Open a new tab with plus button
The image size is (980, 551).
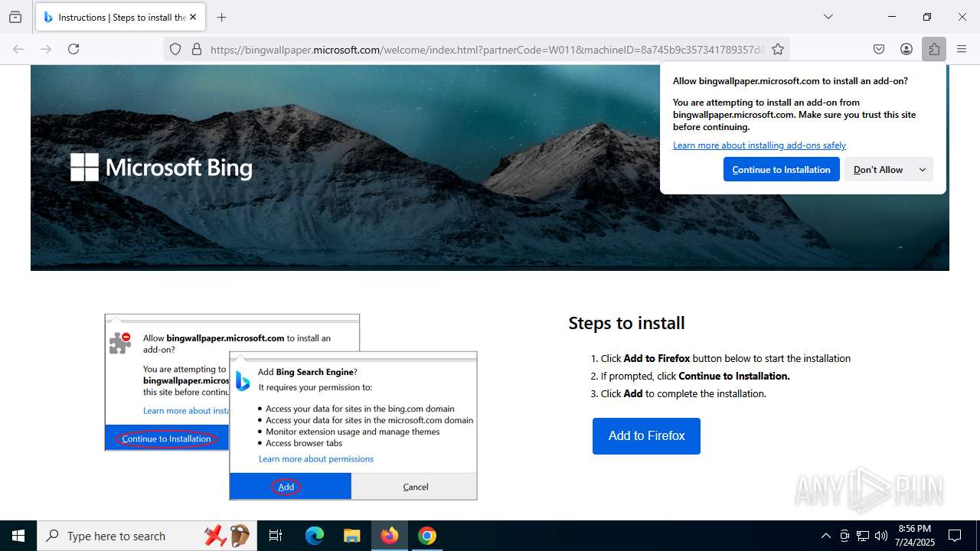pos(221,17)
